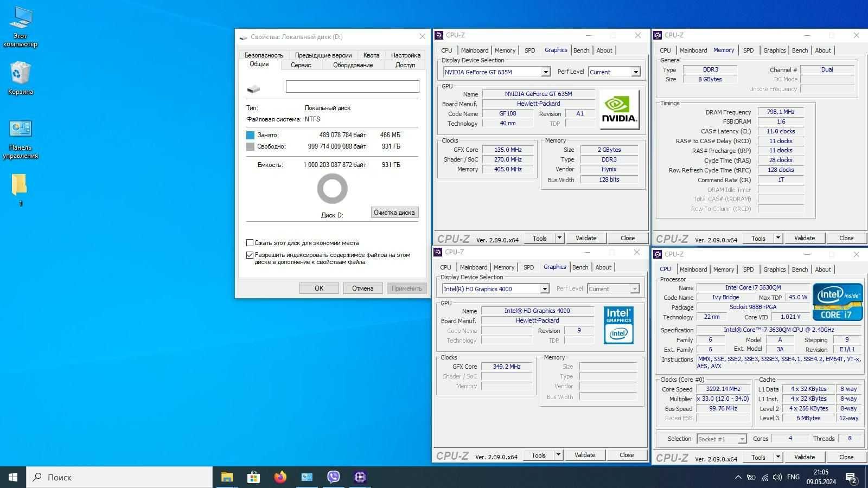
Task: Expand Tools arrow in CPU window
Action: (777, 457)
